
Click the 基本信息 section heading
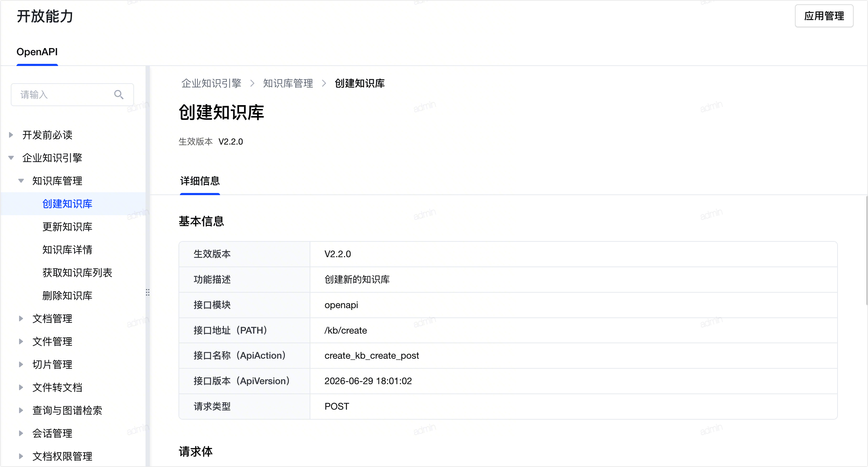pyautogui.click(x=201, y=221)
